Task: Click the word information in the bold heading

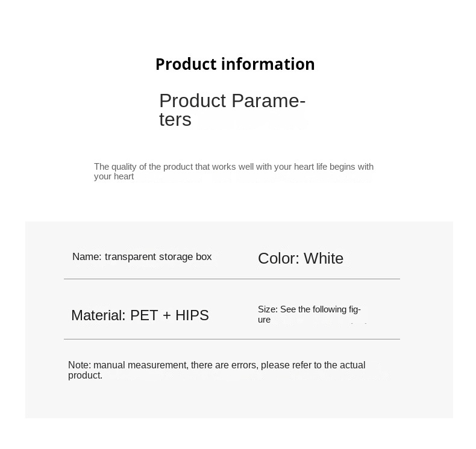Action: 268,64
